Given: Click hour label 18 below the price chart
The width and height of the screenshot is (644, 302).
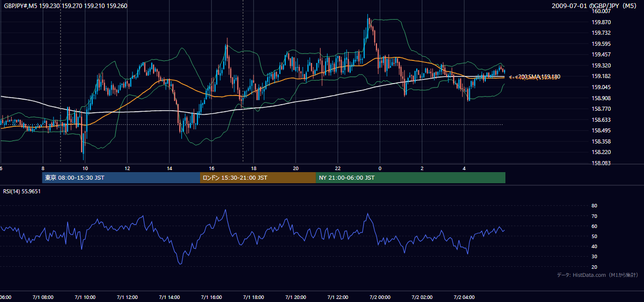Looking at the screenshot, I should coord(253,169).
